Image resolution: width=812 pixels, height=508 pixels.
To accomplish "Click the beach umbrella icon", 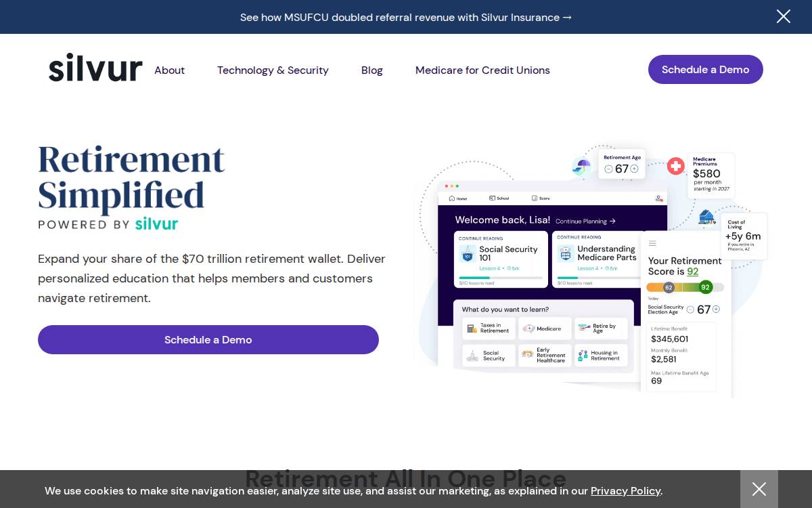I will (581, 166).
